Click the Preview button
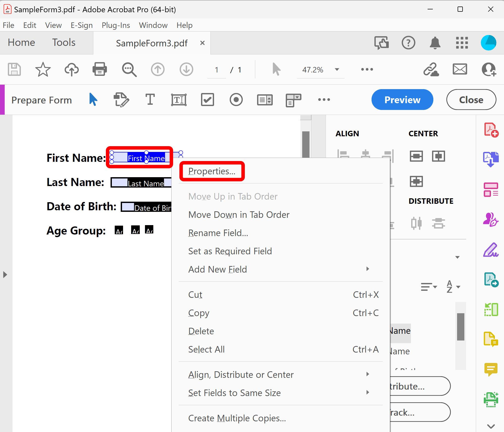This screenshot has width=504, height=432. coord(402,100)
